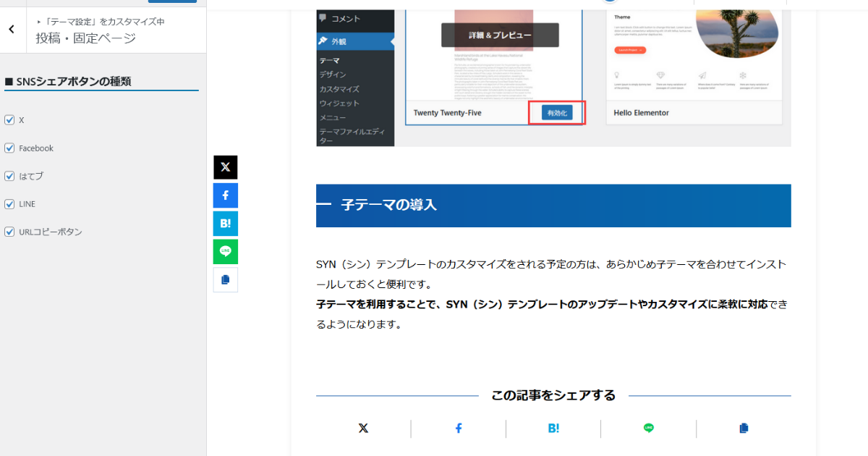868x456 pixels.
Task: Select the floating Facebook share icon
Action: point(225,195)
